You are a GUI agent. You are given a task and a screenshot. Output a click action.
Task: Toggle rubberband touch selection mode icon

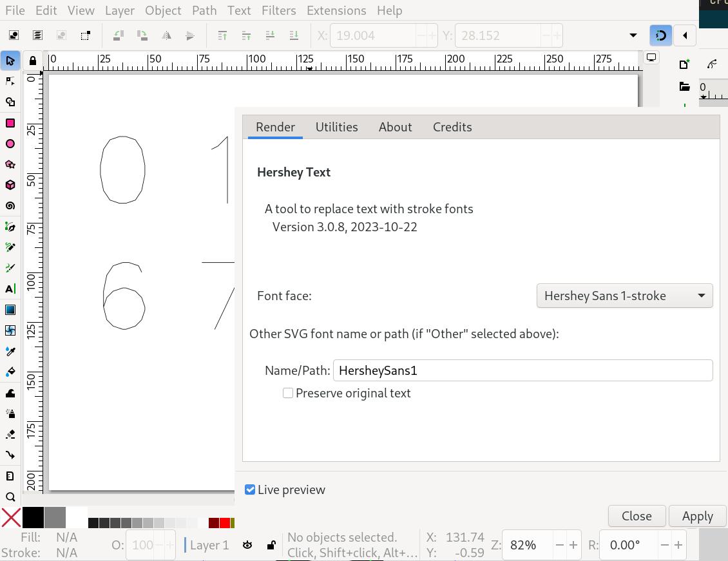click(x=85, y=35)
